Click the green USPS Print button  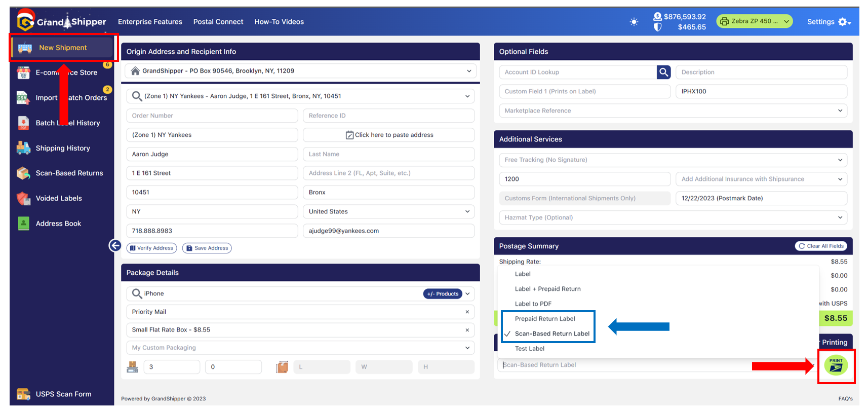[x=836, y=365]
